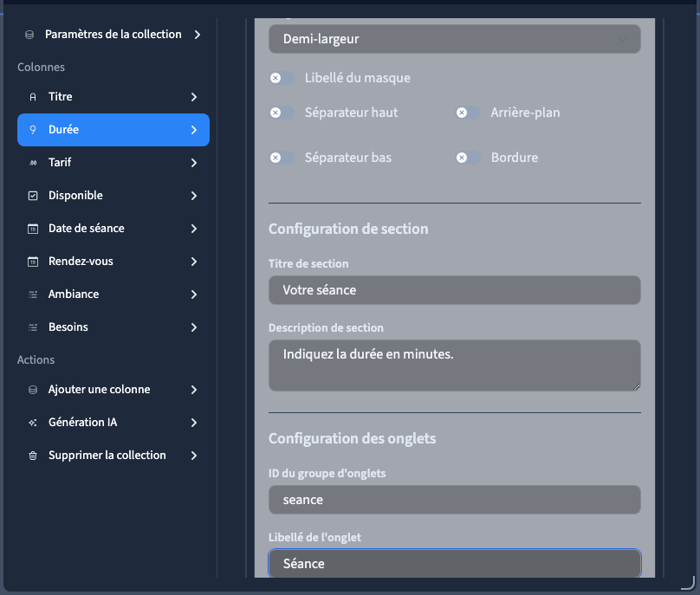Toggle the Séparateur bas switch
Viewport: 700px width, 595px height.
tap(282, 158)
